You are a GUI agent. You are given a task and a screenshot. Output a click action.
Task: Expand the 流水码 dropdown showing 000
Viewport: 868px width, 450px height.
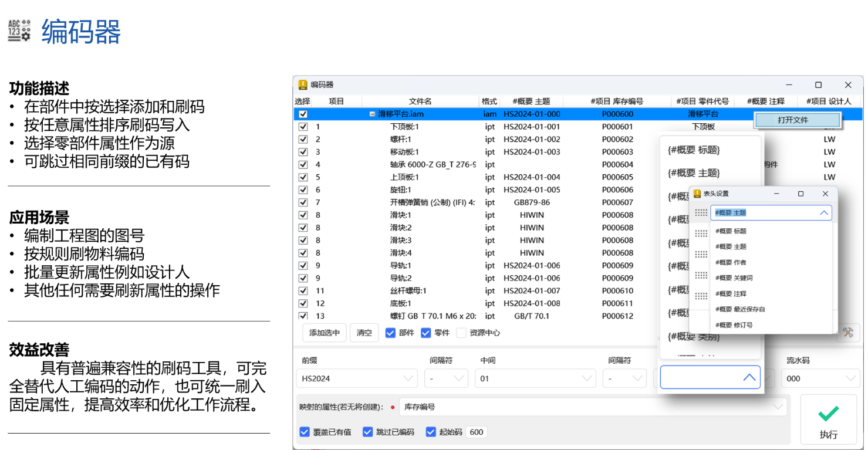tap(820, 378)
